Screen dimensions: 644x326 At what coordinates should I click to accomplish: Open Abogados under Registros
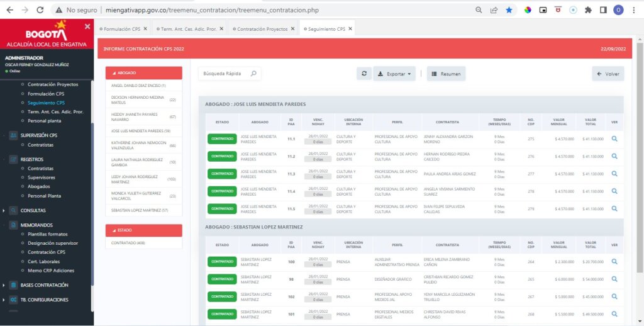coord(38,187)
